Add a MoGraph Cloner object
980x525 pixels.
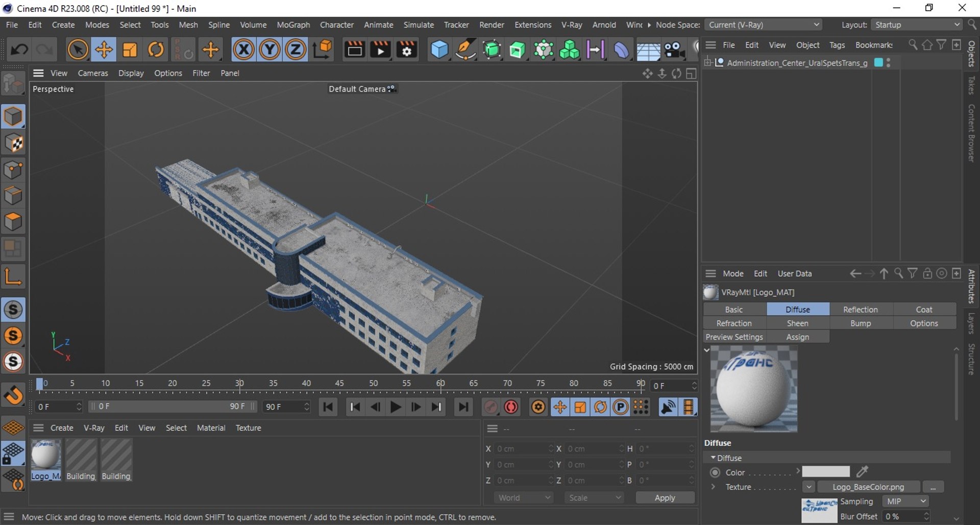click(569, 50)
